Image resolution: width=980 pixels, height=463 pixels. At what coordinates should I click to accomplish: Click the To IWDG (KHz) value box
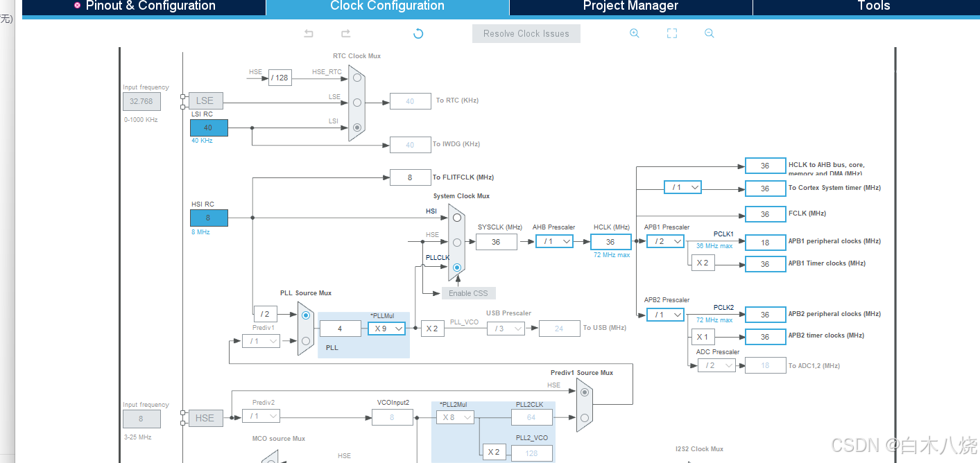(410, 145)
